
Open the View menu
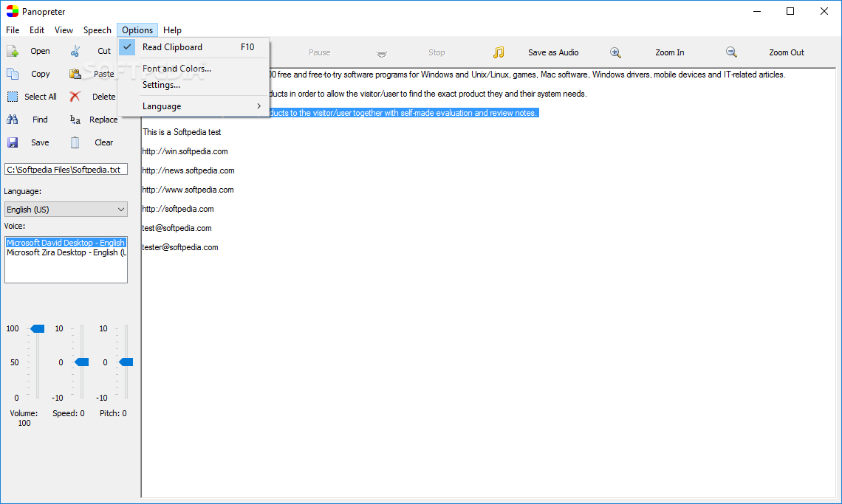(64, 30)
